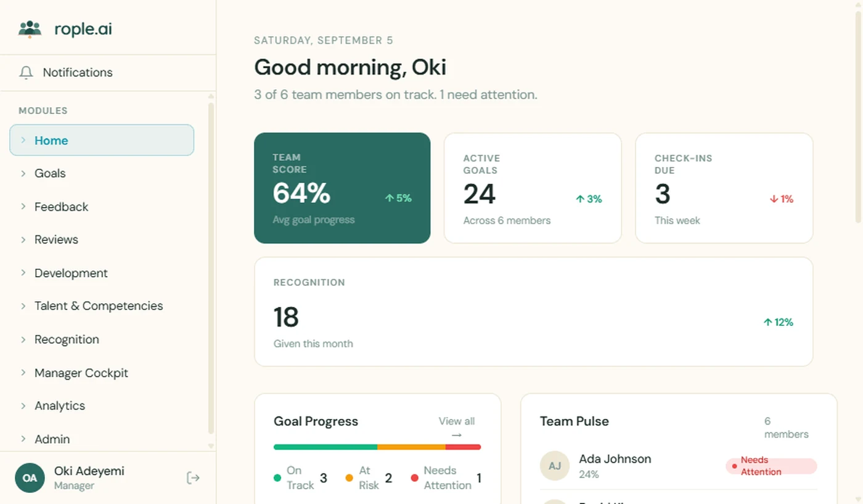Click the arrow icon under View all

tap(457, 435)
